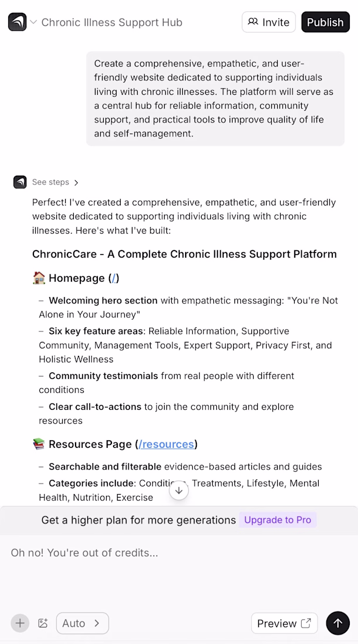Open the Preview in a new window

[284, 624]
